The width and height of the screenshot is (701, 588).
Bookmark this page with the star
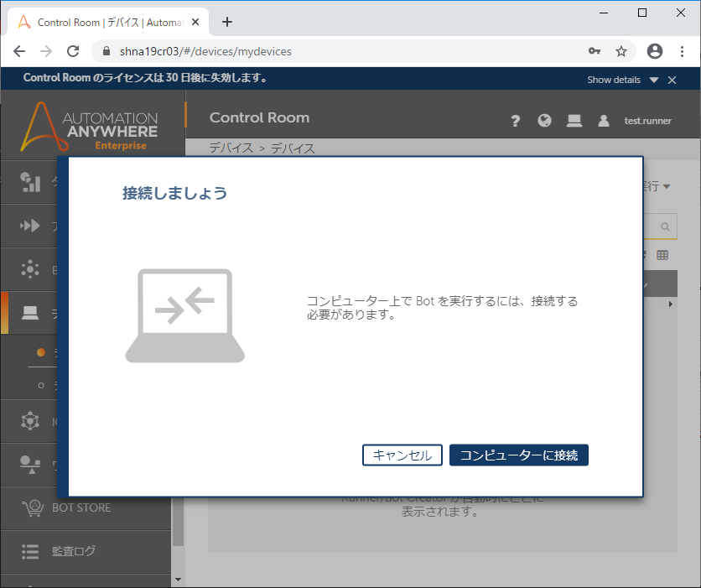621,51
